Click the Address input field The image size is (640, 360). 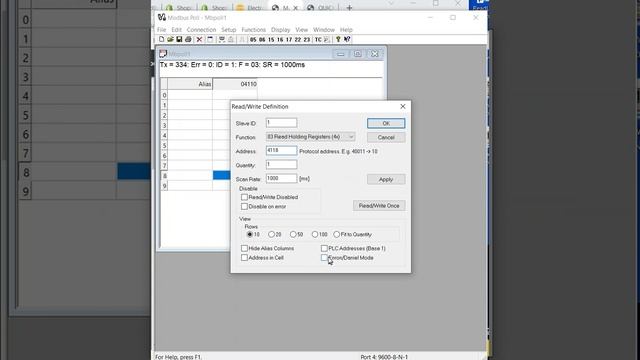coord(281,151)
